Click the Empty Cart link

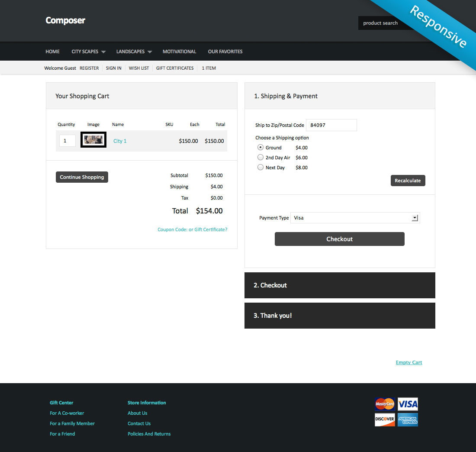click(x=408, y=362)
